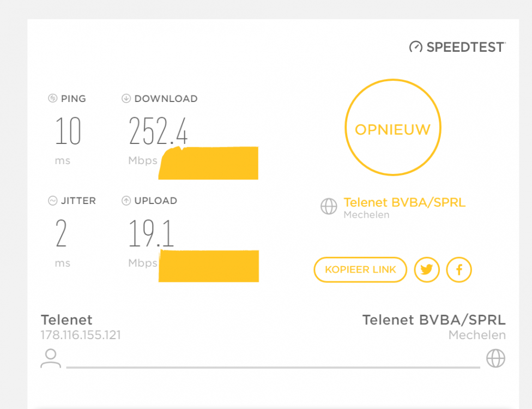Click the ping icon beside PING
The height and width of the screenshot is (409, 532).
53,99
